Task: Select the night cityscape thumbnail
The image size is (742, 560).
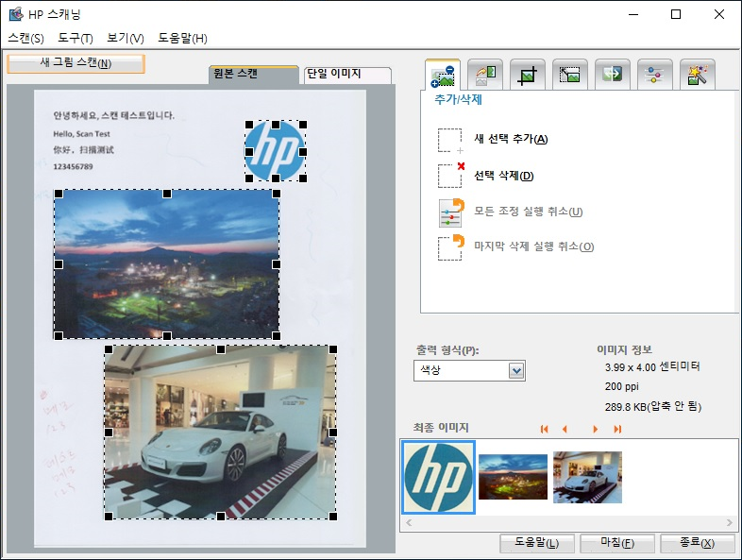Action: click(x=513, y=477)
